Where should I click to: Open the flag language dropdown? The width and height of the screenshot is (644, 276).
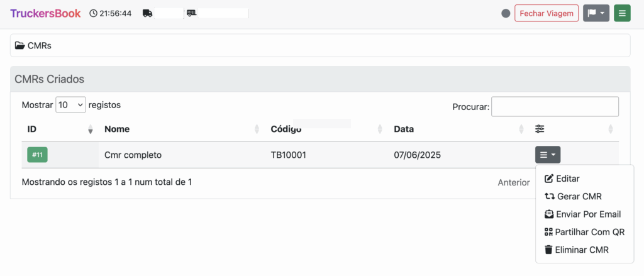596,13
